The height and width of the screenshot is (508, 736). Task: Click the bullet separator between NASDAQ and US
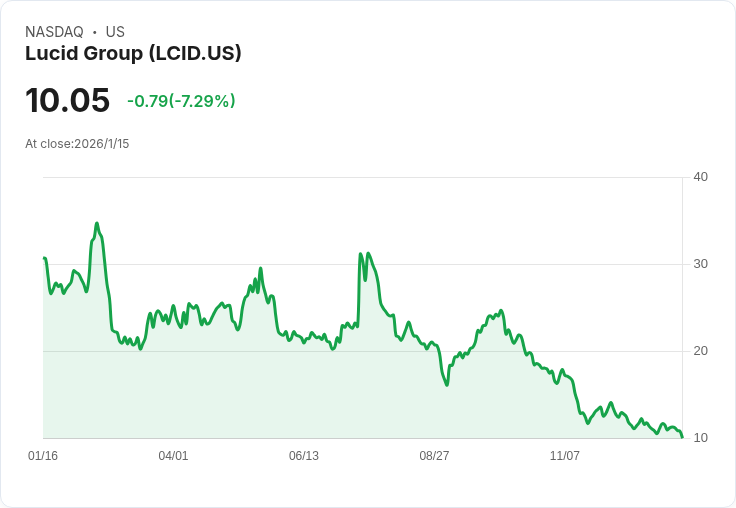pyautogui.click(x=95, y=32)
